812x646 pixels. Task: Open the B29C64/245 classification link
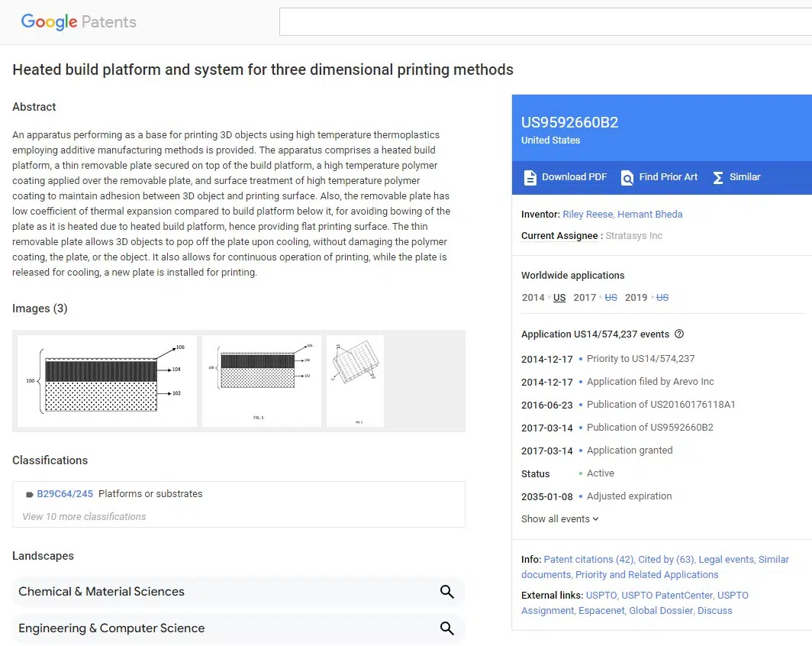[65, 494]
